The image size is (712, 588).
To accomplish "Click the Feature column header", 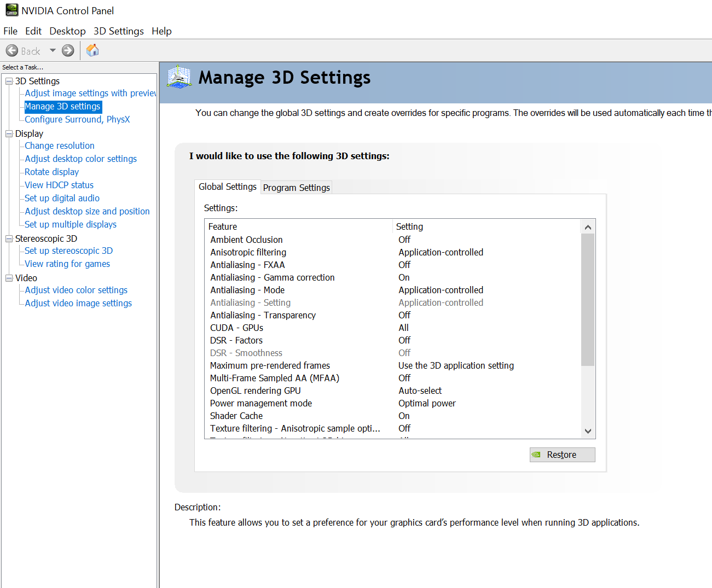I will pyautogui.click(x=299, y=226).
